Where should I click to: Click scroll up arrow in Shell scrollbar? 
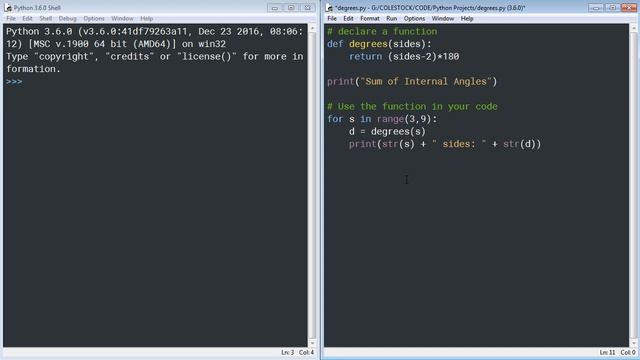pyautogui.click(x=312, y=28)
